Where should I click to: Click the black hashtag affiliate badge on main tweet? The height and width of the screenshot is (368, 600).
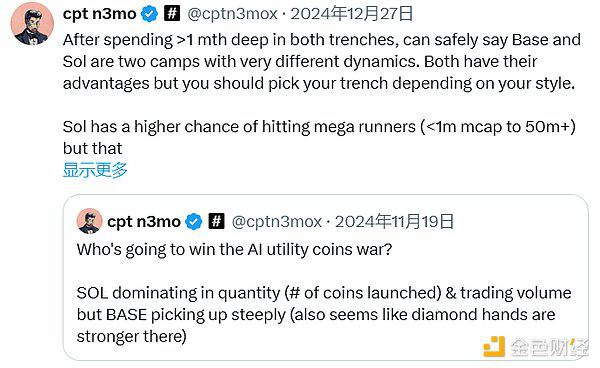click(172, 13)
